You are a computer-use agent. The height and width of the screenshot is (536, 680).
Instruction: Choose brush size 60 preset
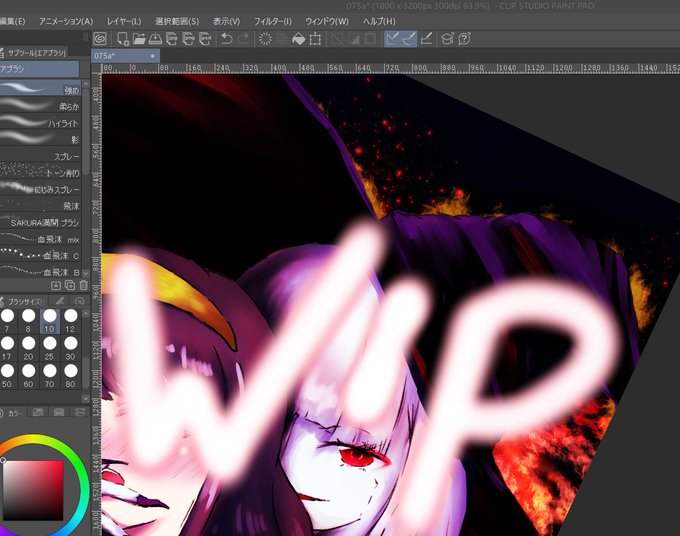(x=29, y=376)
